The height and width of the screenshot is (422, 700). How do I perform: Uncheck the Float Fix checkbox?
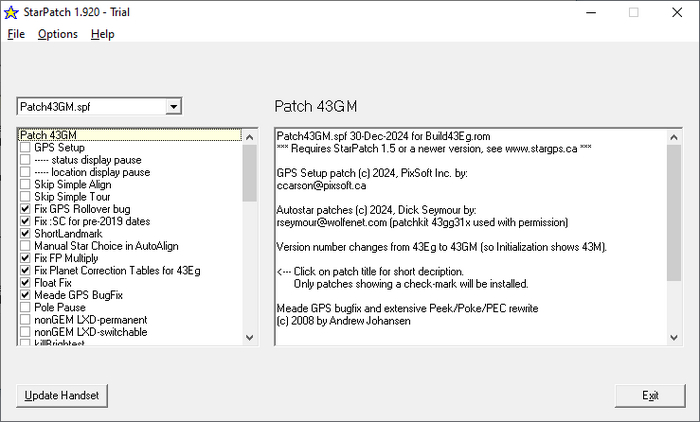tap(25, 283)
